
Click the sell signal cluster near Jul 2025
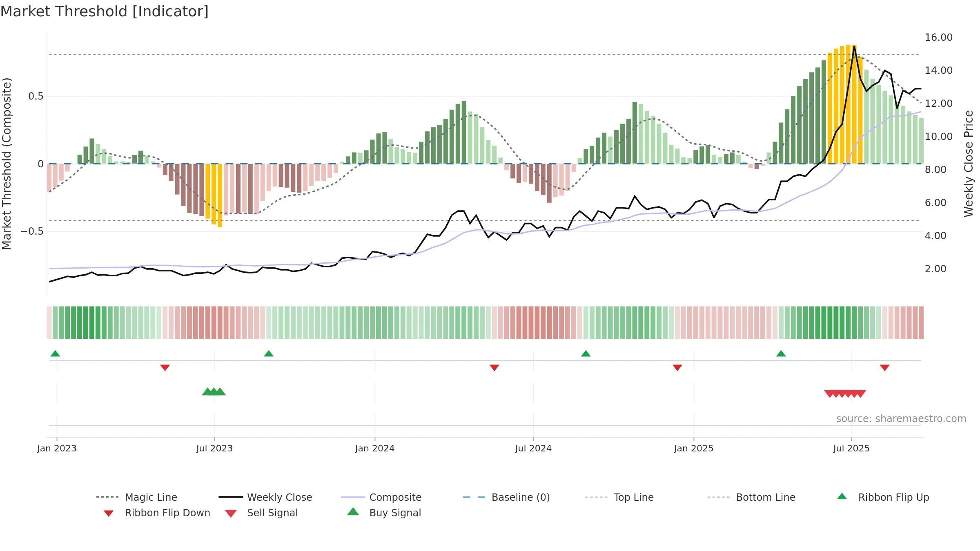(845, 394)
